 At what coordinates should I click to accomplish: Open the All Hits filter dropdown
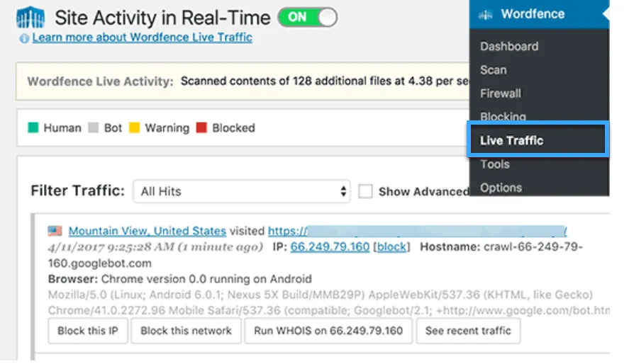click(x=242, y=191)
